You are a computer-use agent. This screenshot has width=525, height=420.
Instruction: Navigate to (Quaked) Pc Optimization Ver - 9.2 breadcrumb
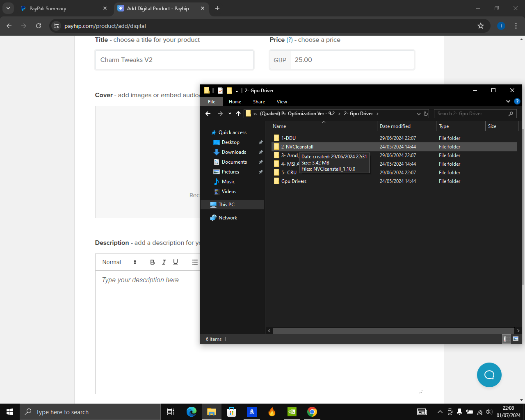tap(297, 114)
